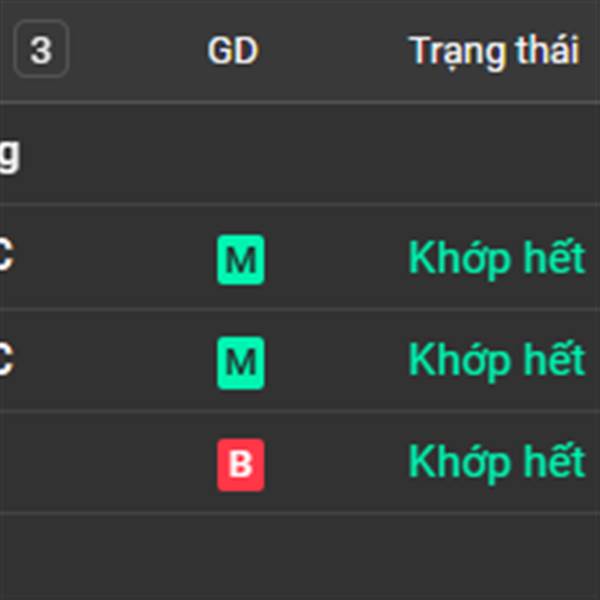The width and height of the screenshot is (600, 600).
Task: Click gap between first M icon and its status
Action: 335,260
